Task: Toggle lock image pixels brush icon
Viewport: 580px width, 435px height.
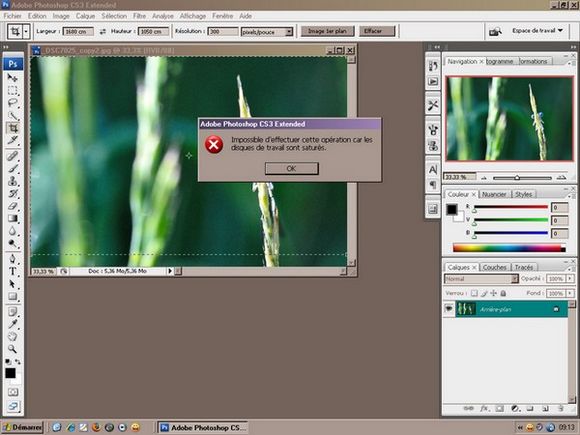Action: (484, 293)
